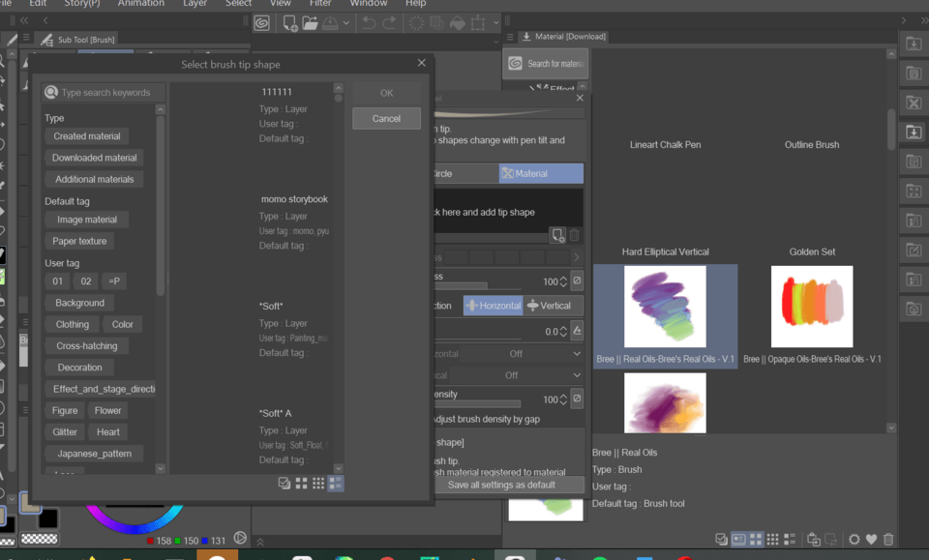Open the Animation menu

click(x=140, y=4)
